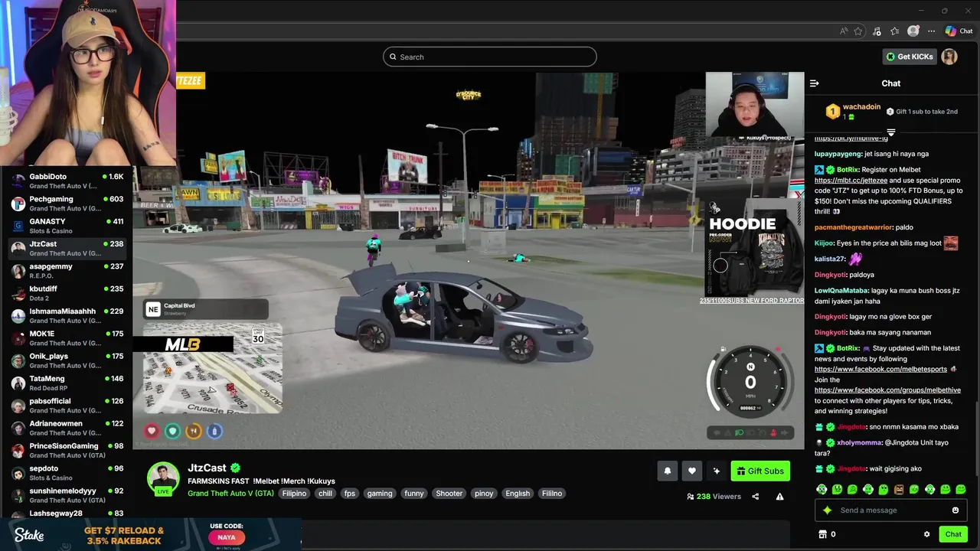Click the sparkle icon beside Gift Subs

717,471
